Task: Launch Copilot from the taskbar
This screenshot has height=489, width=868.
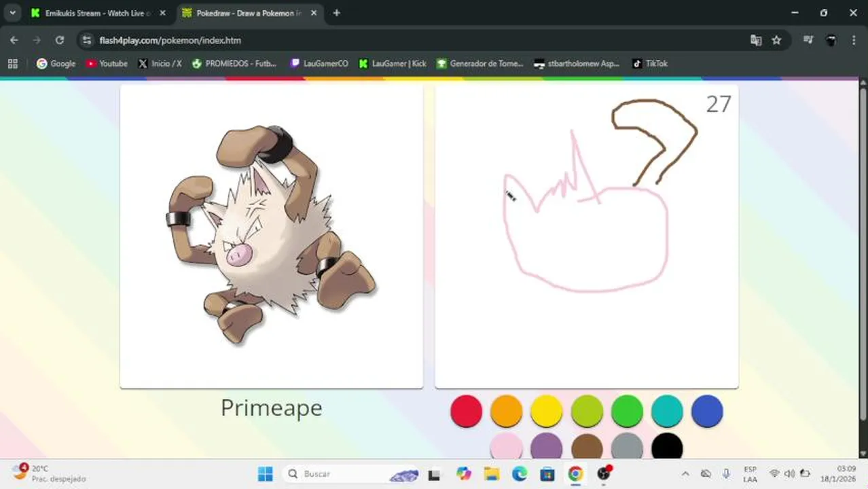Action: coord(464,473)
